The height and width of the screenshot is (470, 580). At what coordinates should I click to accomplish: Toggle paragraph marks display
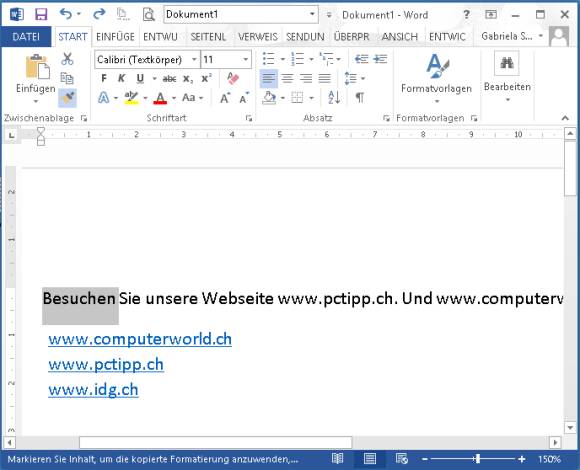[x=360, y=98]
